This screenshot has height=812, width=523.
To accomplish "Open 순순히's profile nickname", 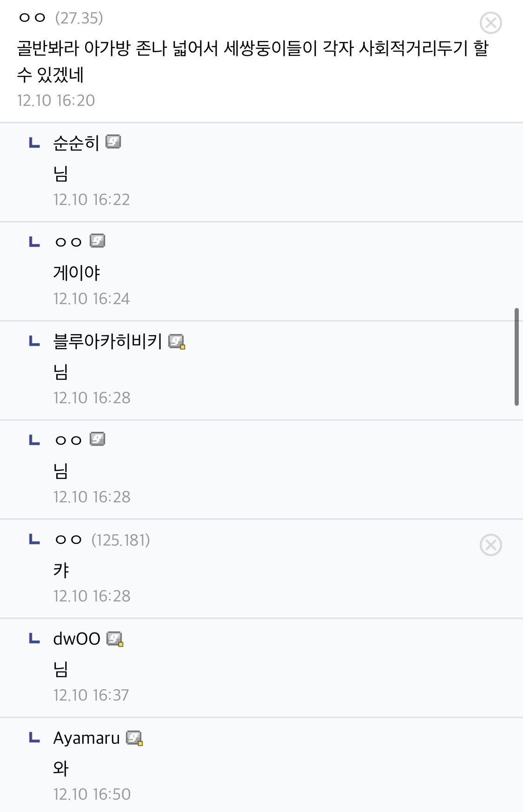I will tap(76, 143).
